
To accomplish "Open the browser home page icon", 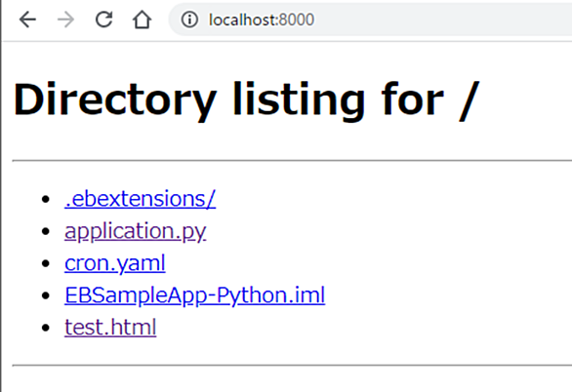I will click(x=142, y=20).
